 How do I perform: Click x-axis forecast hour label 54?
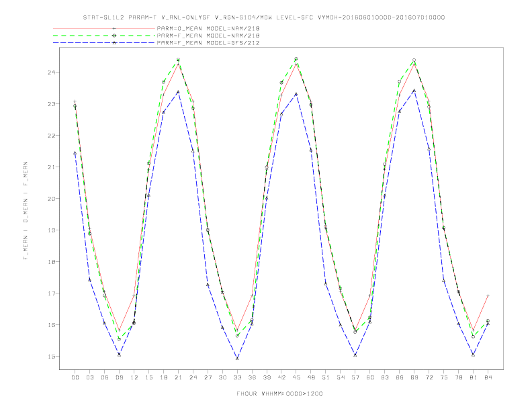[x=341, y=377]
